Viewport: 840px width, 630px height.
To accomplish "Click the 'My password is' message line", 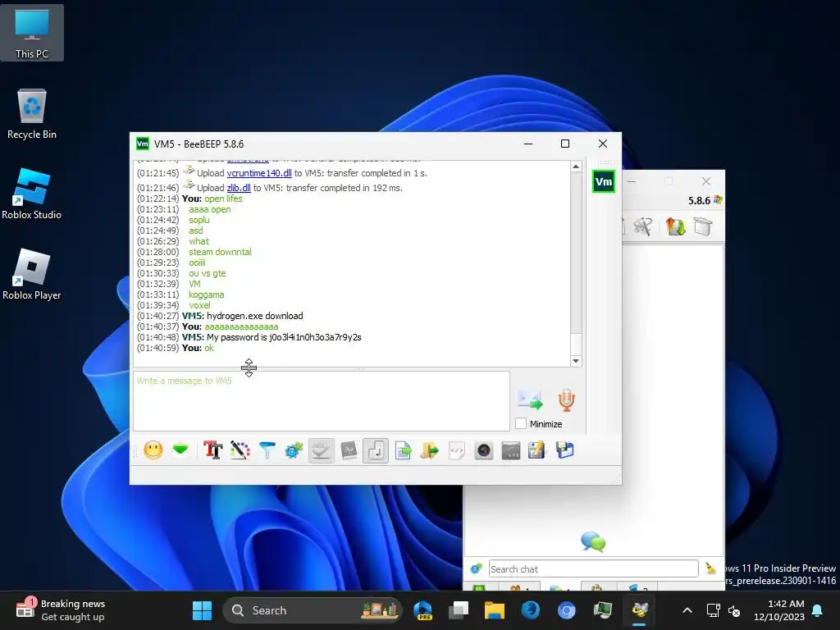I will 249,337.
